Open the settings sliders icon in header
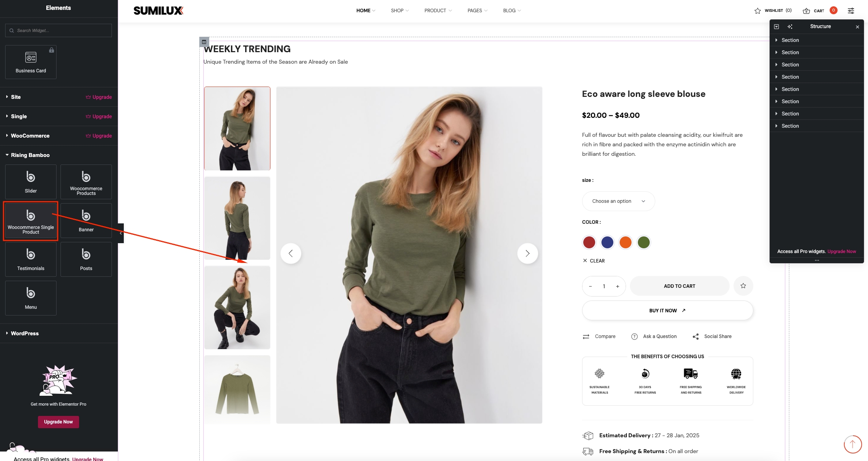Viewport: 868px width, 461px height. tap(851, 11)
